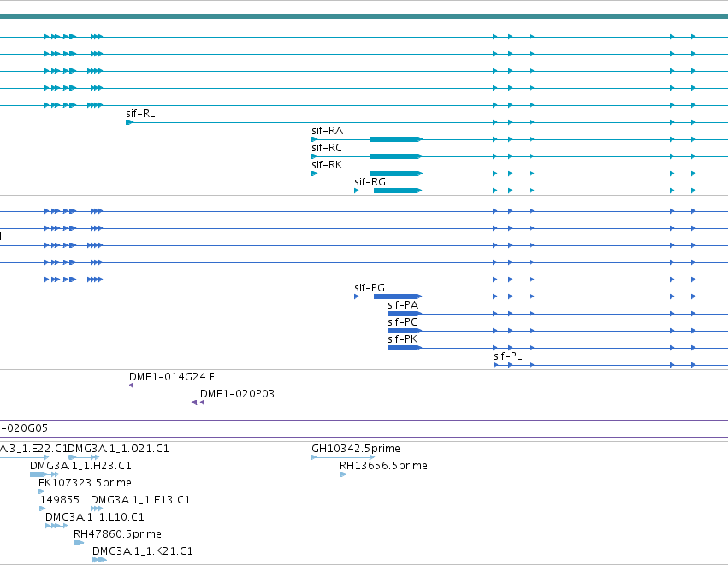Click the 149855 feature label
Screen dimensions: 728x565
[x=59, y=500]
